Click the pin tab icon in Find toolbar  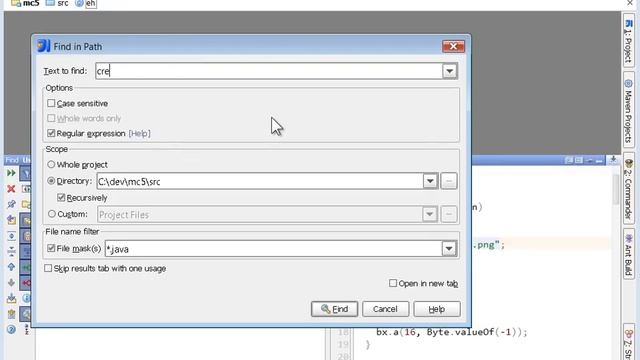(11, 204)
